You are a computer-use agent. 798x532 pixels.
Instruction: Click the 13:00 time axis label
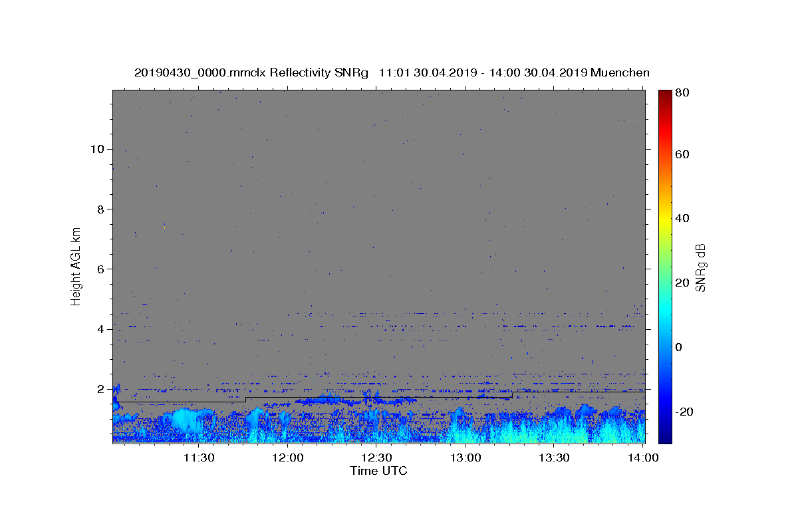click(x=465, y=458)
